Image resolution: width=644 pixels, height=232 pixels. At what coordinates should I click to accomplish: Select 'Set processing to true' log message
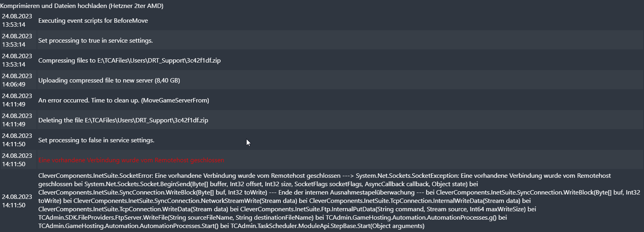tap(95, 41)
